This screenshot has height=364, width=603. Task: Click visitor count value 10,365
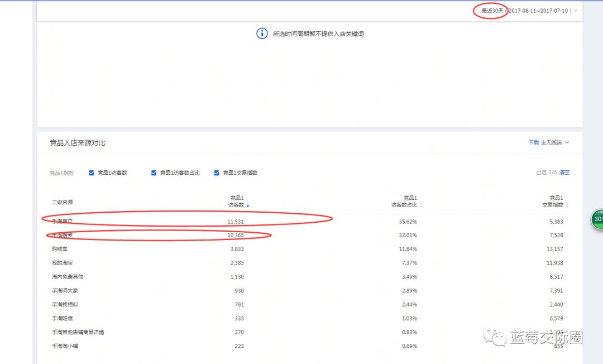[x=236, y=235]
